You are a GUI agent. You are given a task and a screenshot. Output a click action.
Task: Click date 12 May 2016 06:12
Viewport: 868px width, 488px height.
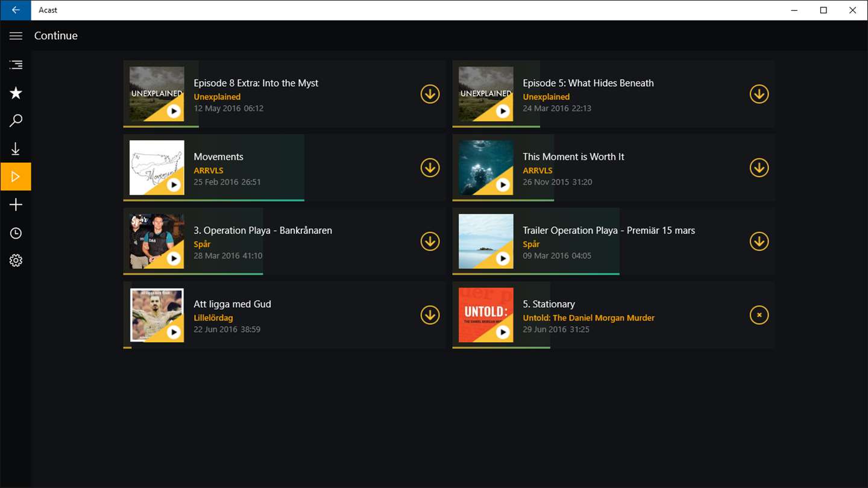[x=228, y=108]
